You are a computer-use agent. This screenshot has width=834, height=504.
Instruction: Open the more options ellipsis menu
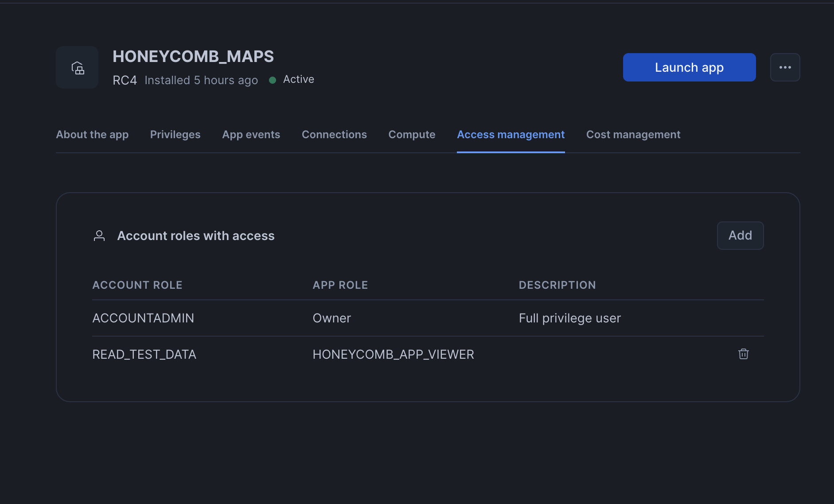click(x=785, y=67)
